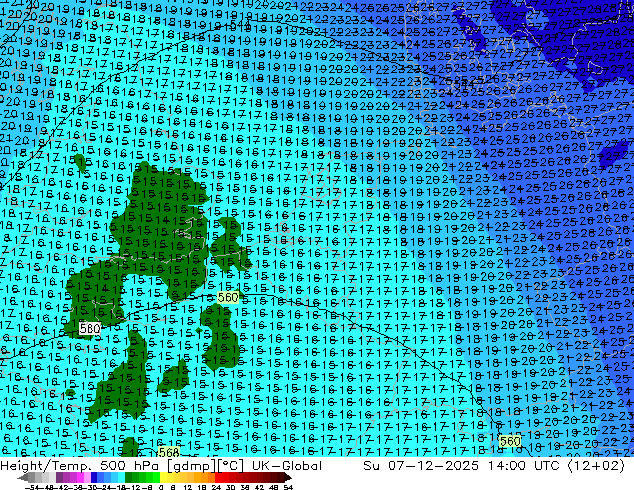Screen dimensions: 634x490
Task: Click the 560 contour label with white background
Action: (x=89, y=328)
